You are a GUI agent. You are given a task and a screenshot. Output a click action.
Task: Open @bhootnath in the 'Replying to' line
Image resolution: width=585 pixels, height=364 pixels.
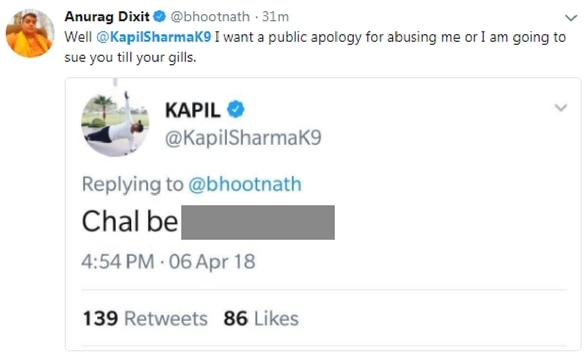click(x=245, y=184)
